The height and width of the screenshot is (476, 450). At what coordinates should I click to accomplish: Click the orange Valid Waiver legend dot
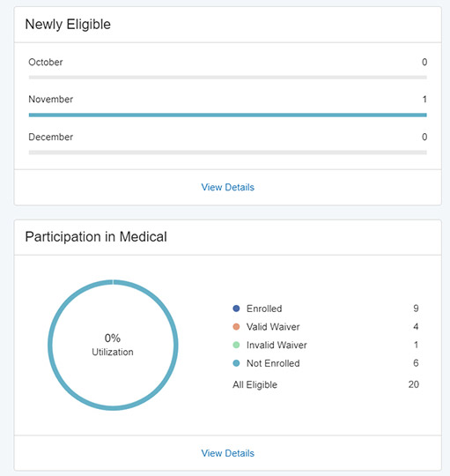236,327
